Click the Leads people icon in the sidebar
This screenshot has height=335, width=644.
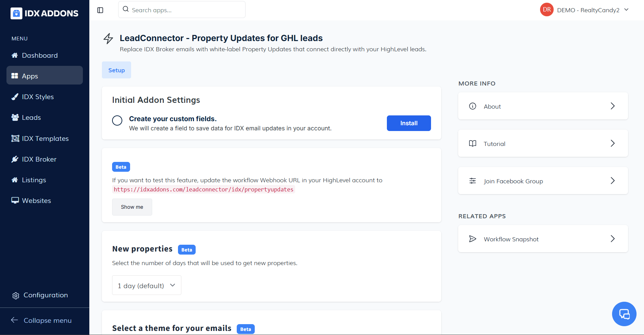[15, 117]
